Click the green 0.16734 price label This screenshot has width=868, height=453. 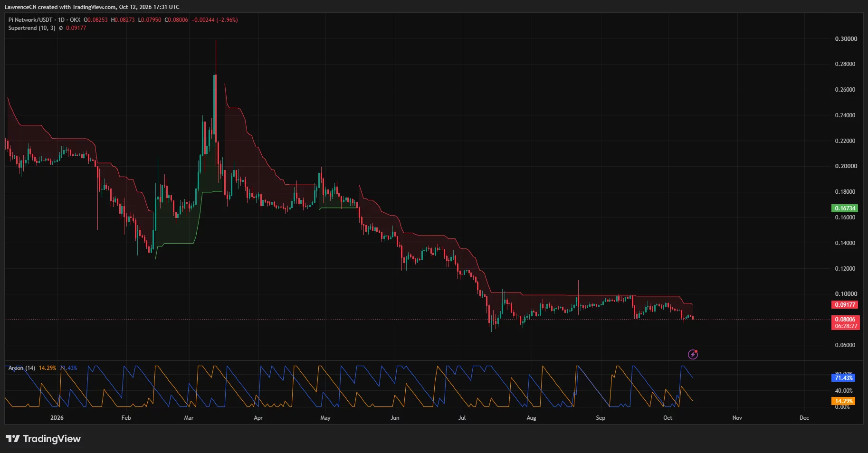(x=845, y=208)
